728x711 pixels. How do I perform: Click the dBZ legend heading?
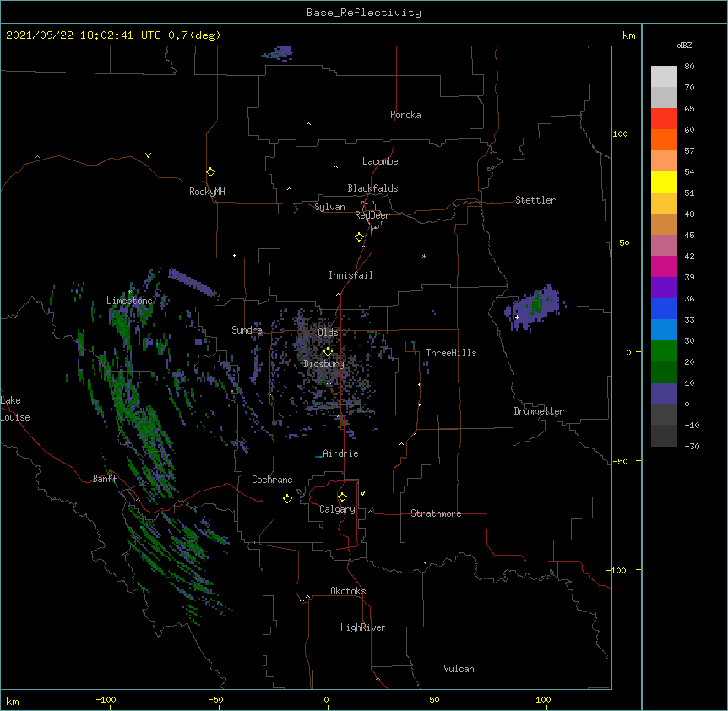684,45
